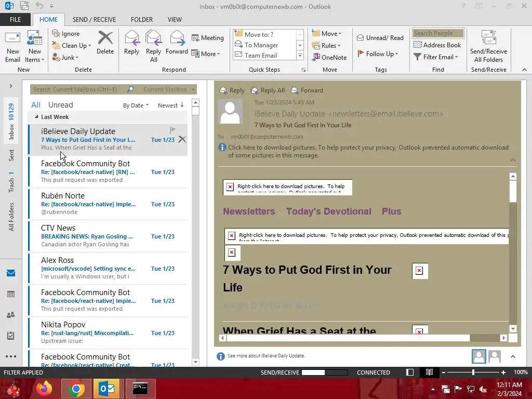The width and height of the screenshot is (532, 399).
Task: Click Reply in the reading pane
Action: tap(232, 90)
